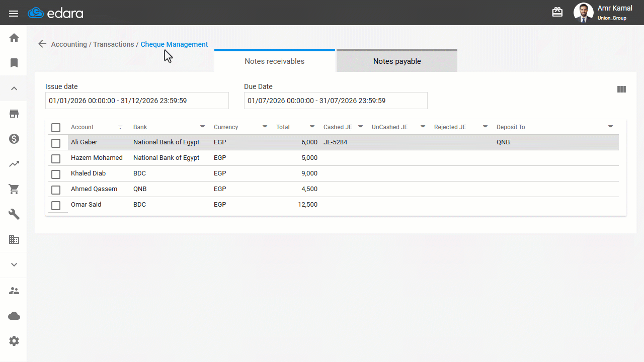Click the back arrow beside Accounting
Screen dimensions: 644x362
42,44
